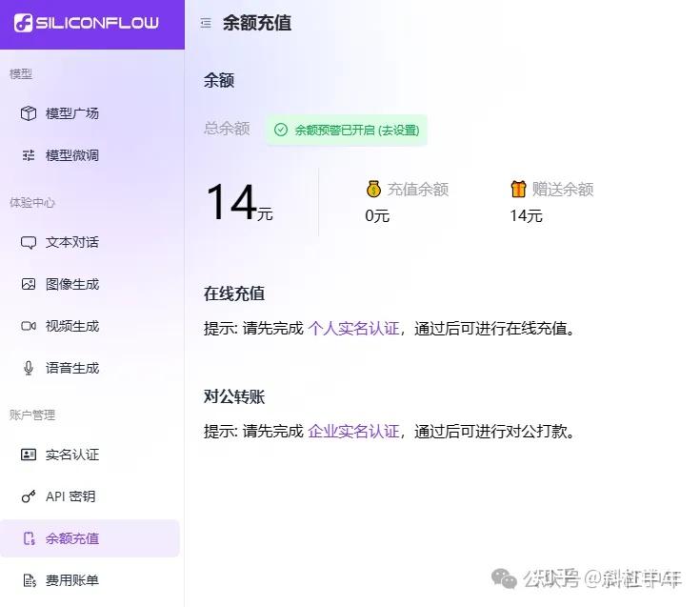Click the 模型 section label in sidebar
This screenshot has width=700, height=607.
point(21,73)
